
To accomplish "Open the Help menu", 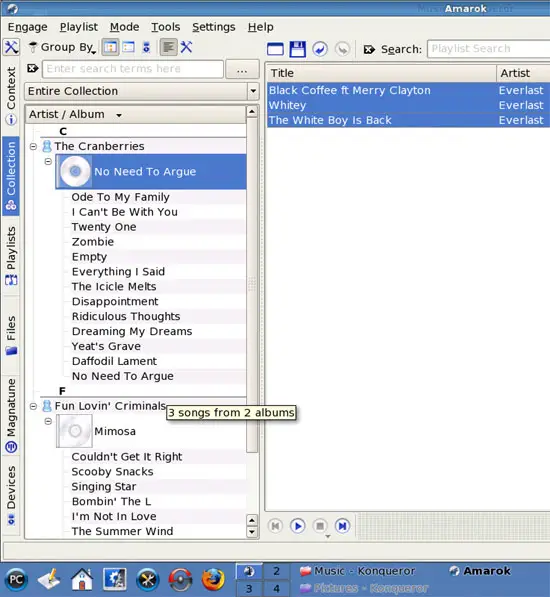I will [x=261, y=27].
